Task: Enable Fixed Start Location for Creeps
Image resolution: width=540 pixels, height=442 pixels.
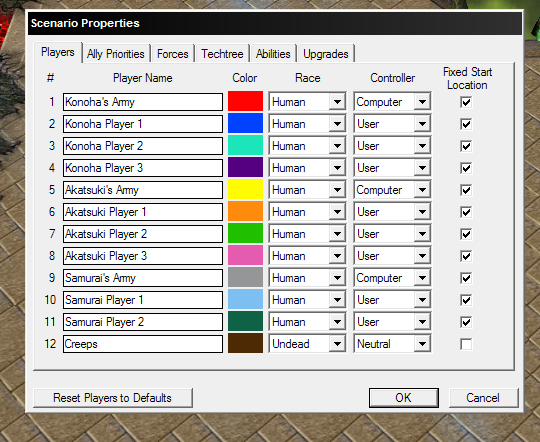Action: point(466,344)
